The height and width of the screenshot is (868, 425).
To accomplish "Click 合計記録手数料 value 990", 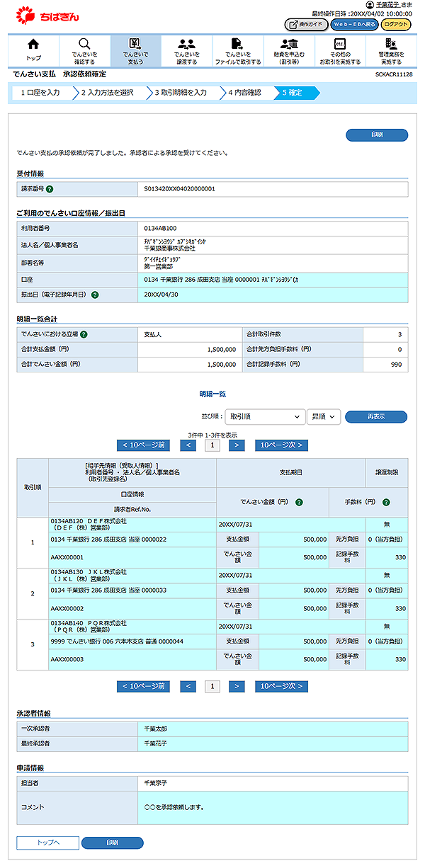I will tap(396, 364).
